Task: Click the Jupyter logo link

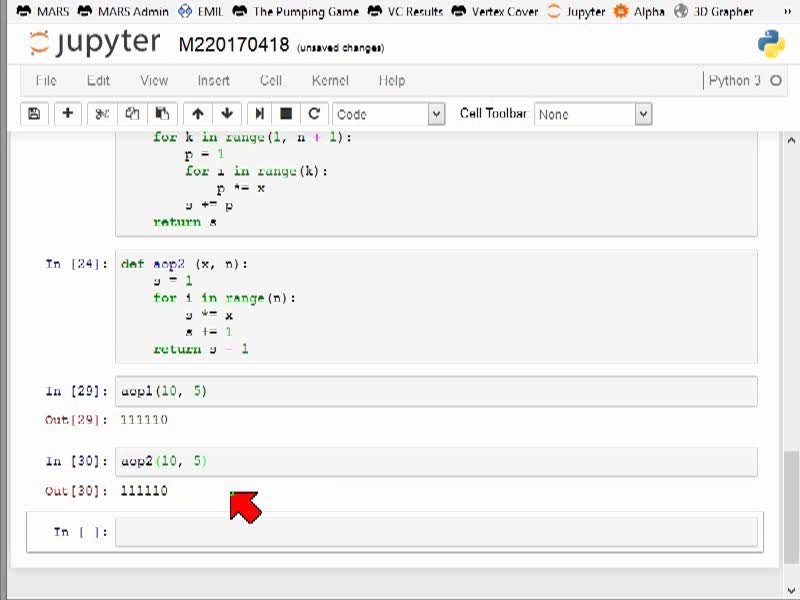Action: 95,43
